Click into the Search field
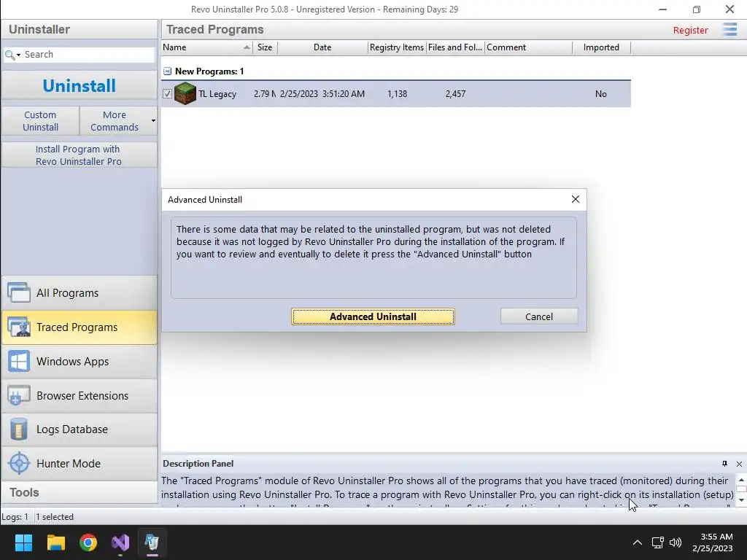The width and height of the screenshot is (747, 560). click(x=88, y=54)
